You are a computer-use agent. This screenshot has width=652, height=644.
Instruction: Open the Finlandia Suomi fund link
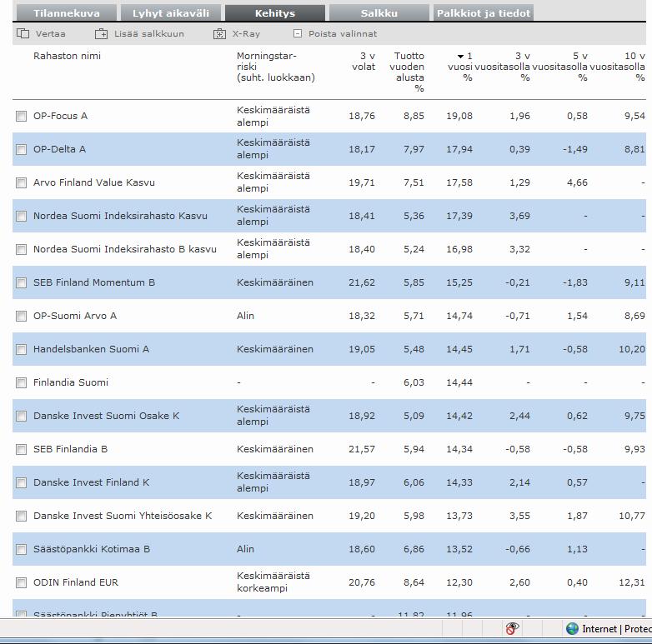[x=71, y=382]
